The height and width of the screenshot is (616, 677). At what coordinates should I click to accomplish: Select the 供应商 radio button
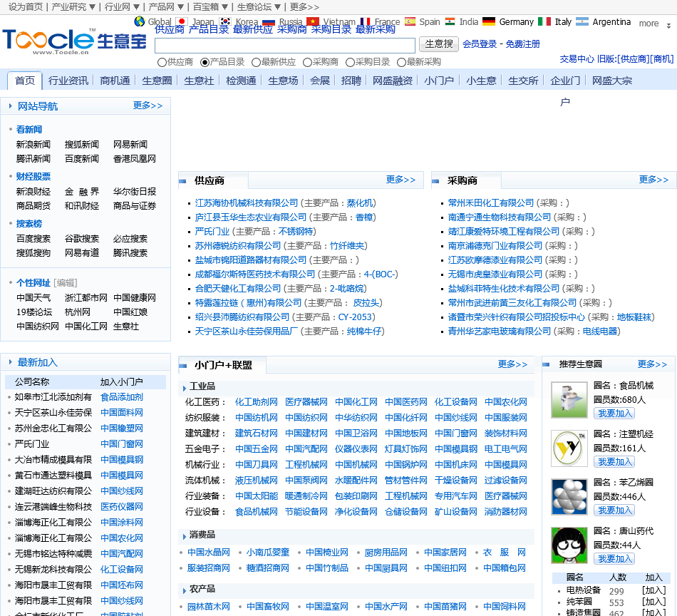tap(162, 62)
